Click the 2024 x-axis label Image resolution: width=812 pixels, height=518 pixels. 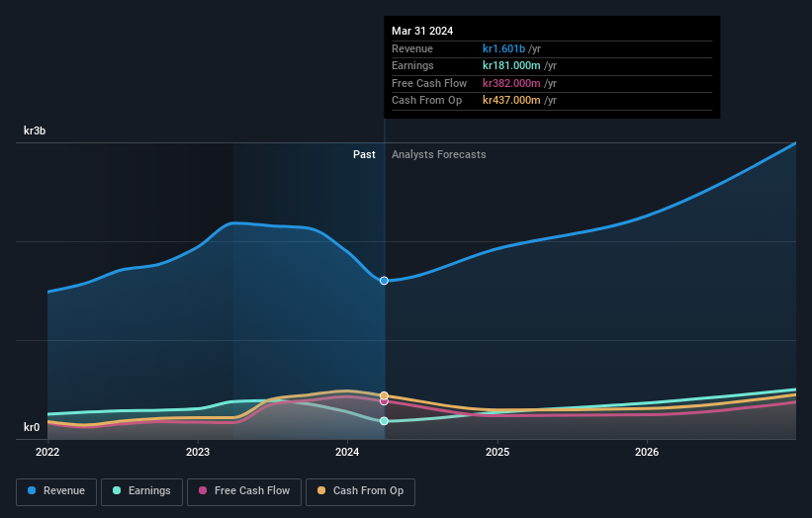coord(347,452)
